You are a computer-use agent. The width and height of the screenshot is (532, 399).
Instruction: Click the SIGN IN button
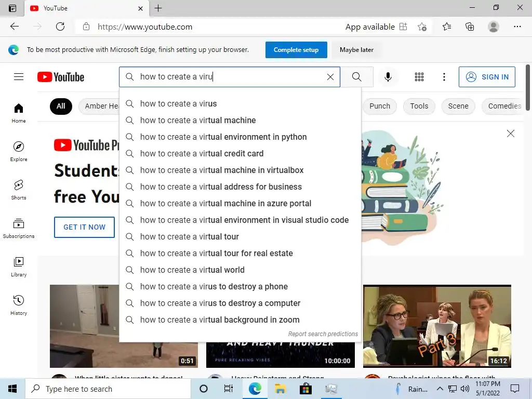click(x=487, y=77)
